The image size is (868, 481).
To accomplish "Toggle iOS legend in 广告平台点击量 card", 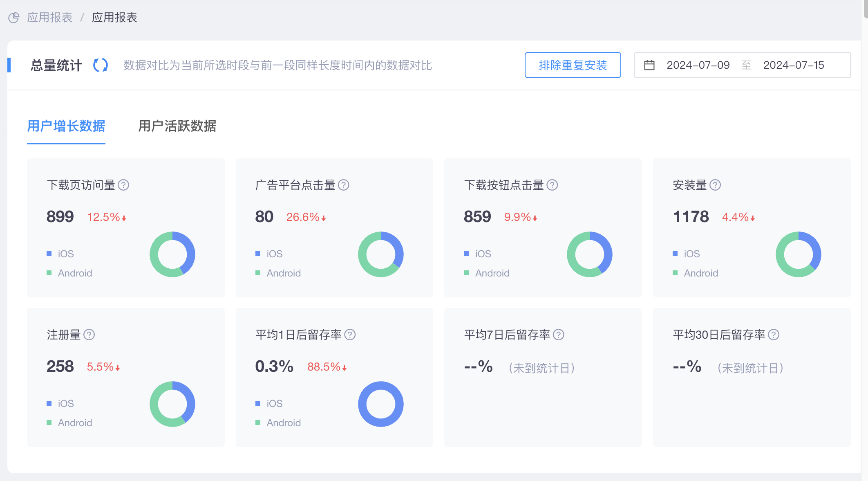I will [269, 254].
